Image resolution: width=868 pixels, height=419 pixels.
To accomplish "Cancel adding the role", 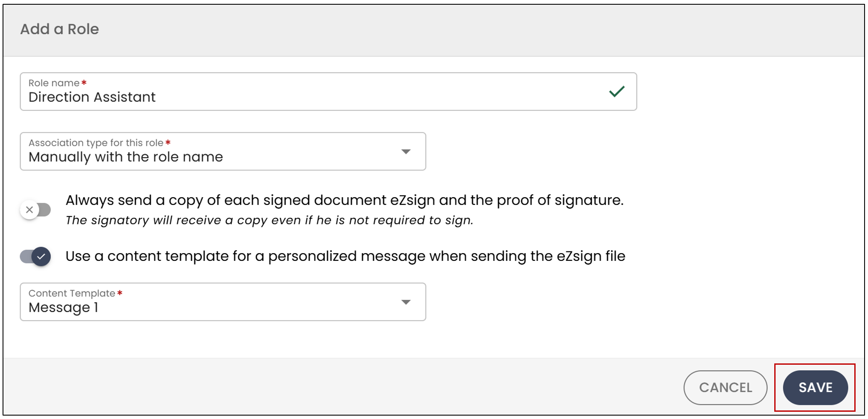I will [725, 387].
